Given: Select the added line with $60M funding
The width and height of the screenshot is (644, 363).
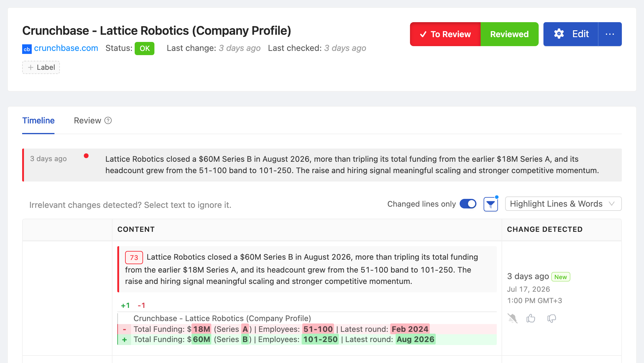Looking at the screenshot, I should (x=307, y=340).
